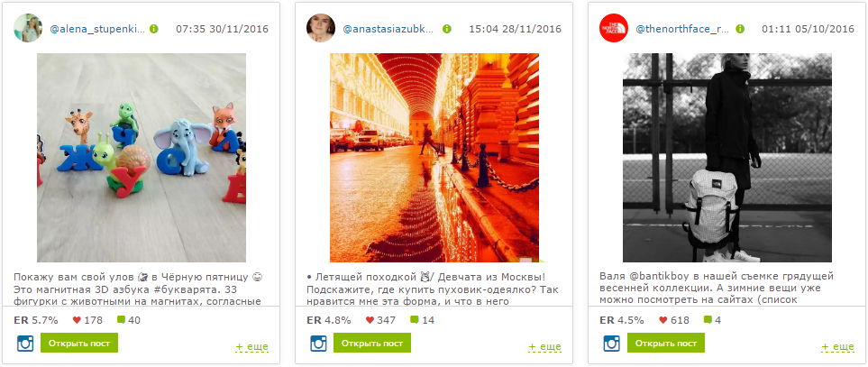Click the comment icon showing 40 comments
The width and height of the screenshot is (868, 367).
tap(122, 320)
